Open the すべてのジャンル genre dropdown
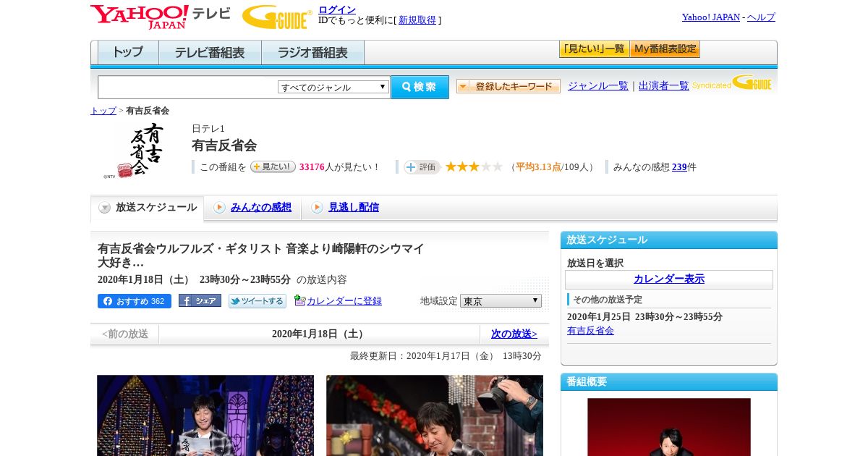Image resolution: width=868 pixels, height=456 pixels. click(x=333, y=87)
